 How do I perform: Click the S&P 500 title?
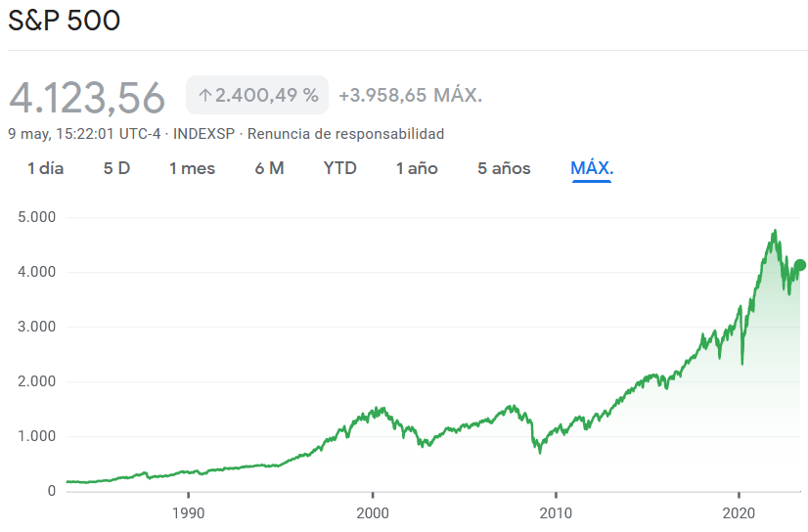[x=64, y=21]
